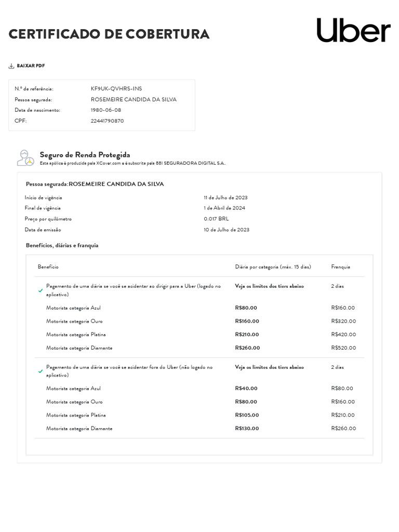Select birth date 1980-06-08

(106, 110)
